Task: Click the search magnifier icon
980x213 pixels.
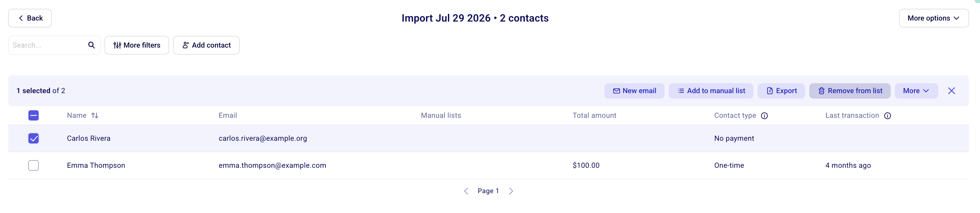Action: 91,45
